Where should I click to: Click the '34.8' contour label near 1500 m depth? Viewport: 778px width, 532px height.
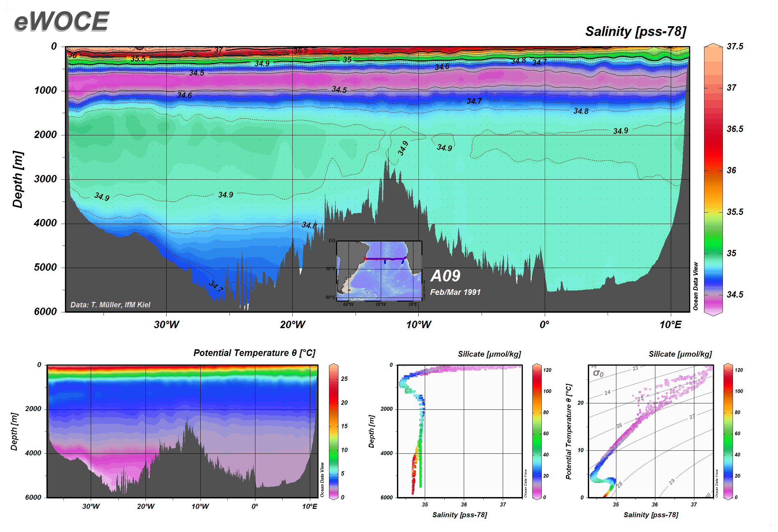[581, 111]
